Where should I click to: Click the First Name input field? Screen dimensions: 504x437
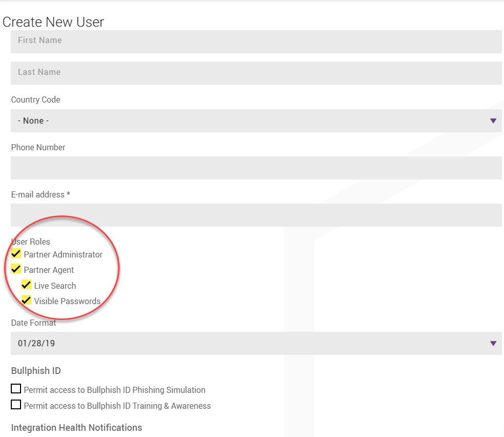(256, 41)
